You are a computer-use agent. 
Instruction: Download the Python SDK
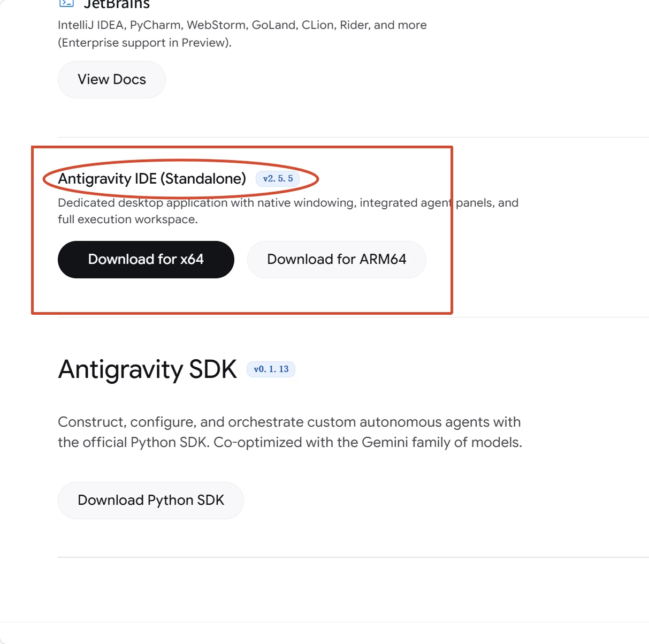[151, 501]
